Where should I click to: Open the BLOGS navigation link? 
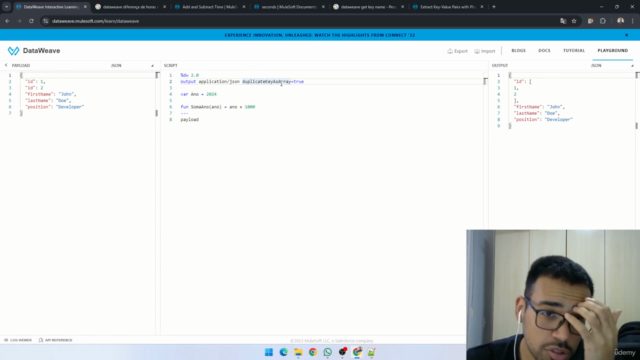tap(518, 51)
